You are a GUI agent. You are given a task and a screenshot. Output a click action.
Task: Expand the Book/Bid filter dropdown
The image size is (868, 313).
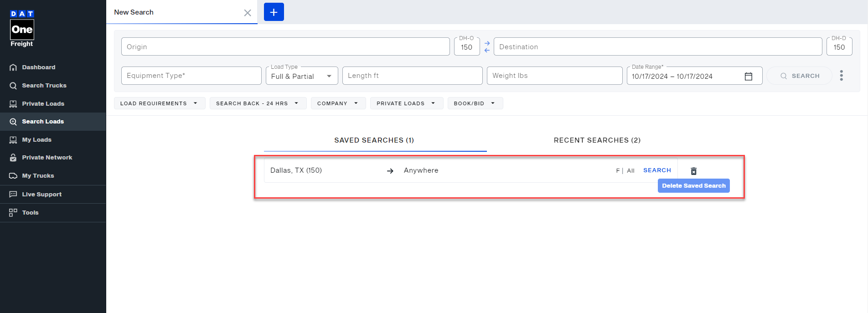coord(475,103)
